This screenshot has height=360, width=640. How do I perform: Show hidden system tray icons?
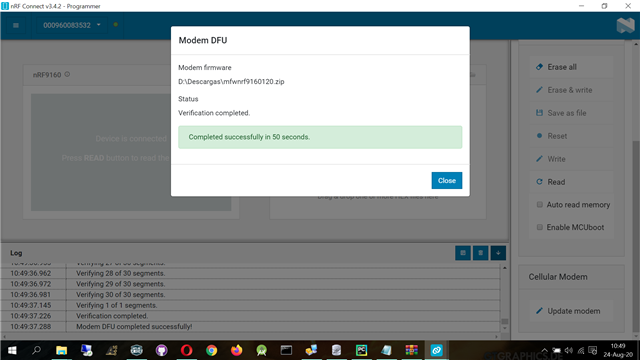click(544, 350)
